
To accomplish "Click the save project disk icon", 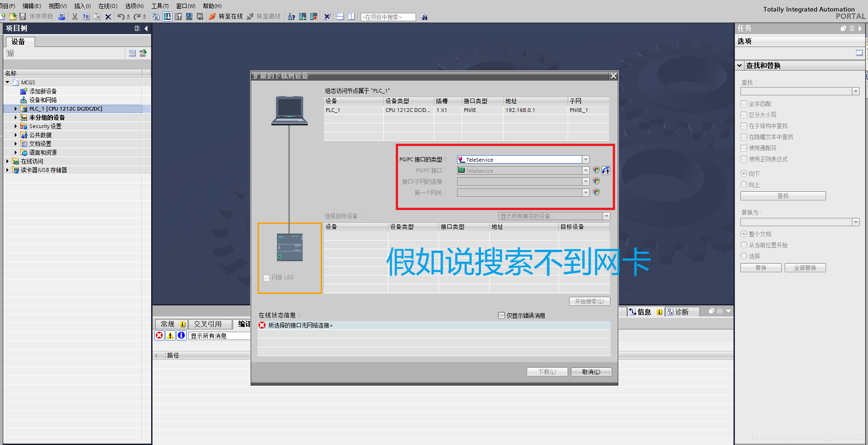I will click(23, 17).
